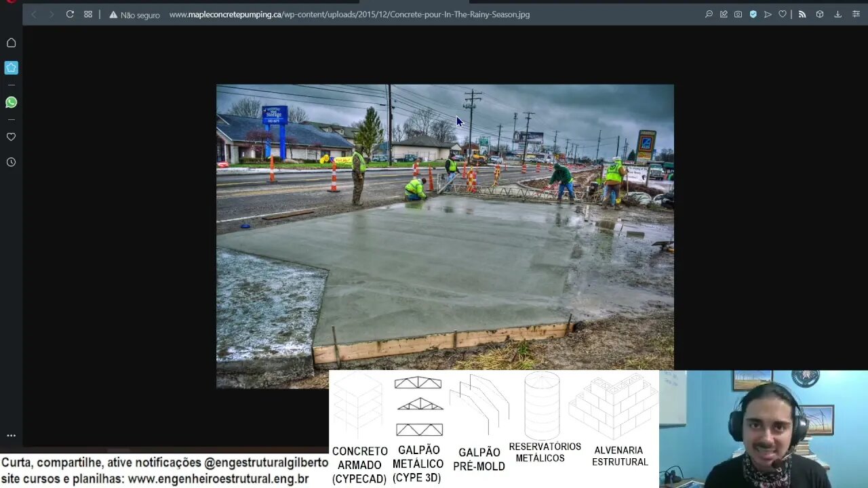Show the 'Não seguro' security warning info
This screenshot has height=488, width=868.
click(x=134, y=14)
